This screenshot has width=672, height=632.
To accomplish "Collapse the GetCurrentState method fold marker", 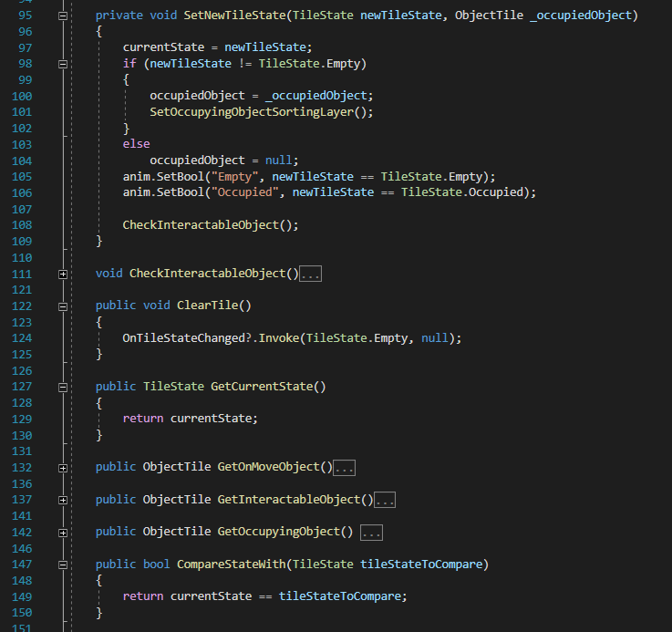I will pyautogui.click(x=63, y=387).
